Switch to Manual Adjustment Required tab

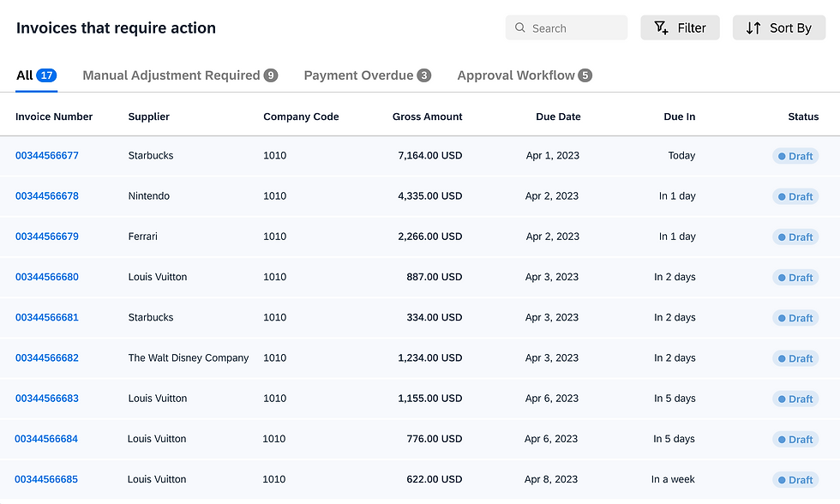[180, 75]
